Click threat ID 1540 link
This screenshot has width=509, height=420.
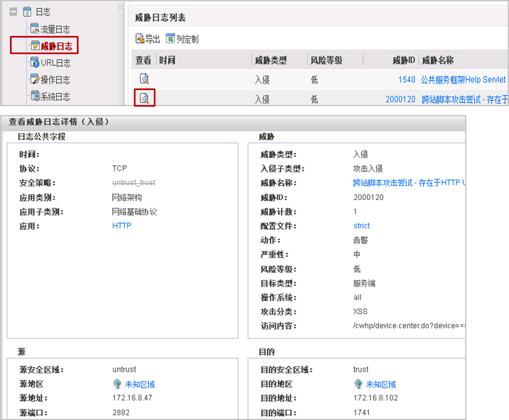(x=406, y=80)
